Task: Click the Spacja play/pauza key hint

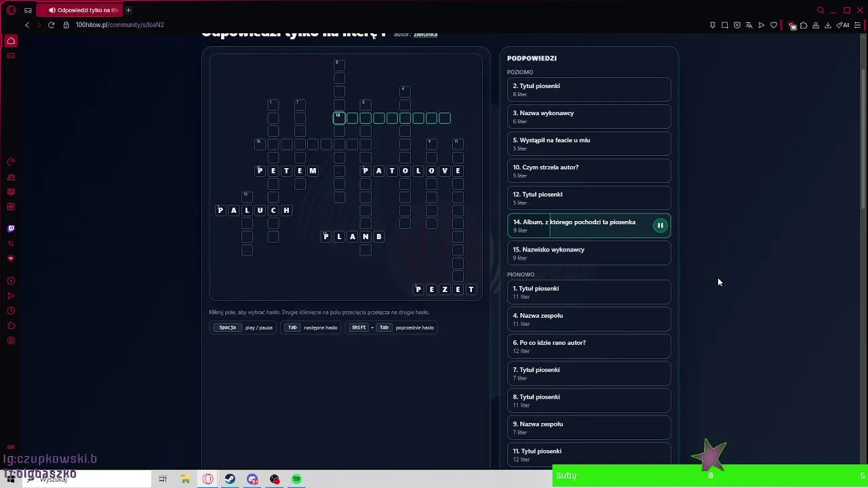Action: pyautogui.click(x=244, y=327)
